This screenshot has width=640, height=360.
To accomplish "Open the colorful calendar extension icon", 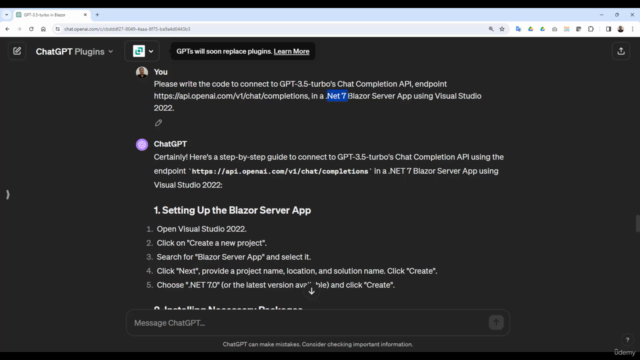I will pyautogui.click(x=567, y=29).
